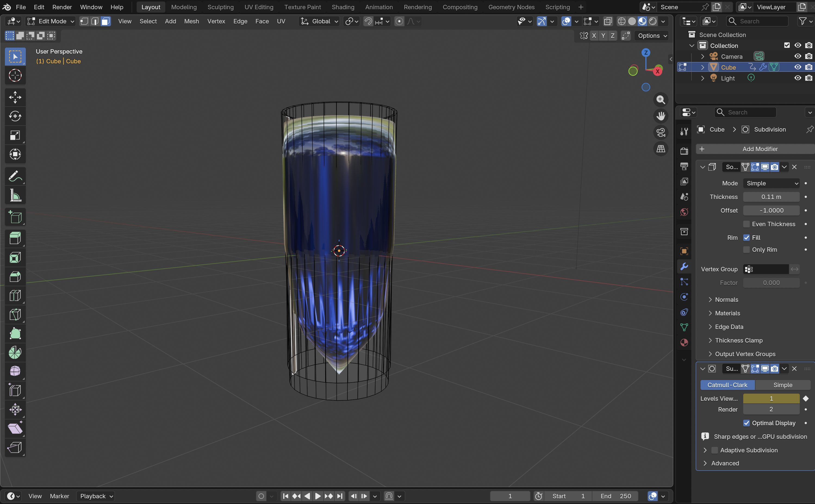The width and height of the screenshot is (815, 504).
Task: Click the End frame field
Action: tap(615, 496)
